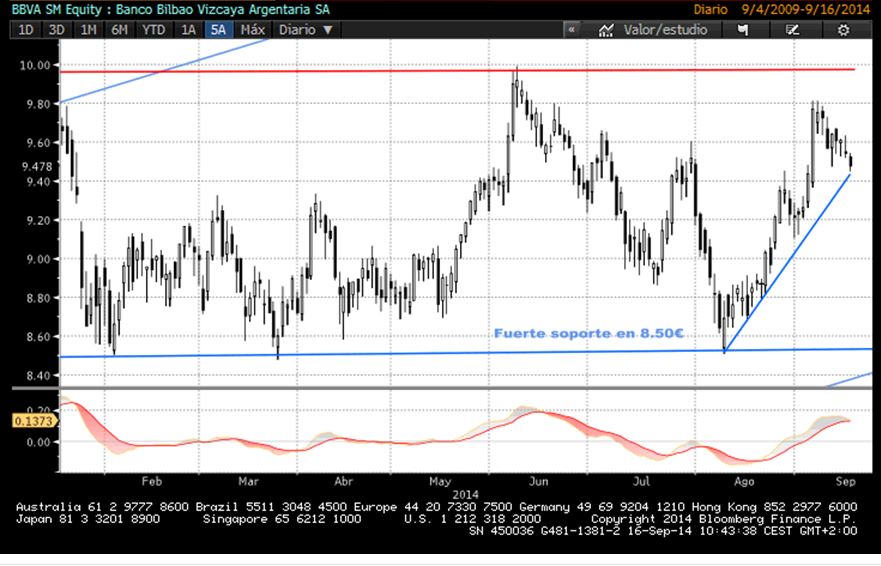This screenshot has height=566, width=881.
Task: Click the Sep month label on the axis
Action: pyautogui.click(x=845, y=481)
